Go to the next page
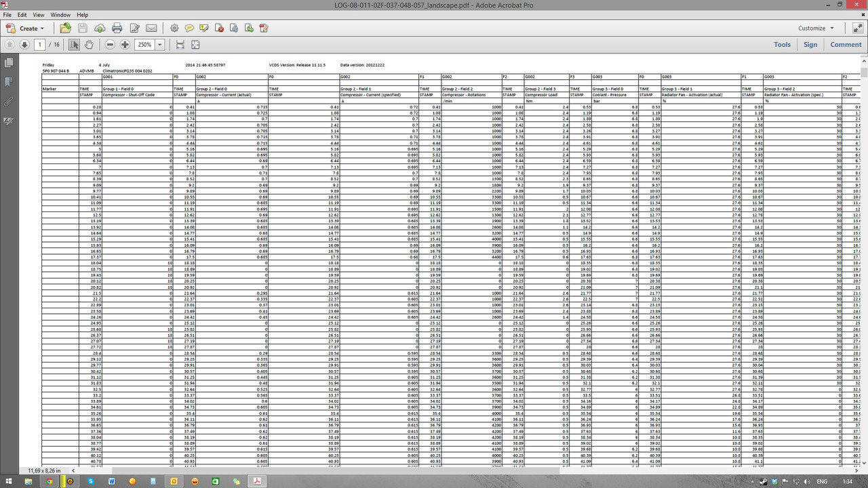 click(24, 45)
